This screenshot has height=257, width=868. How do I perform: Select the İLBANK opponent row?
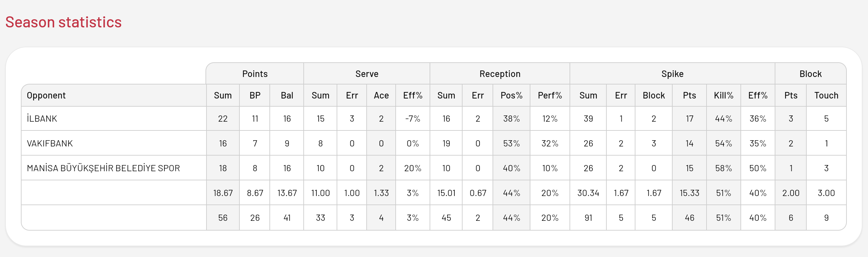tap(434, 119)
